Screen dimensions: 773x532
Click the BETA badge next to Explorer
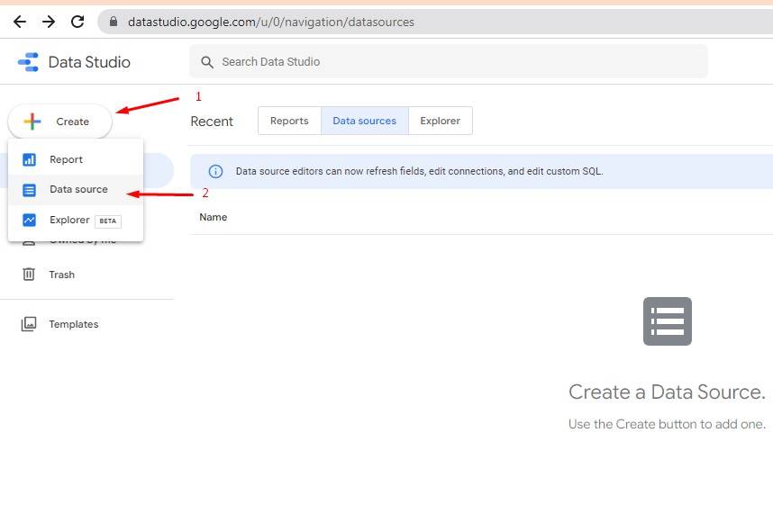click(x=108, y=221)
